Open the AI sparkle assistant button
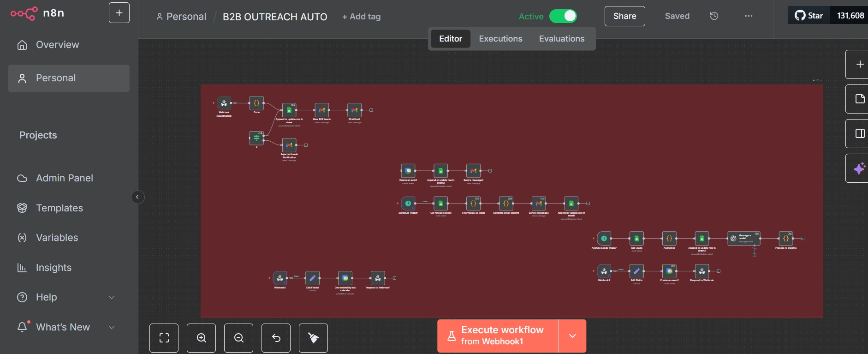 click(859, 168)
